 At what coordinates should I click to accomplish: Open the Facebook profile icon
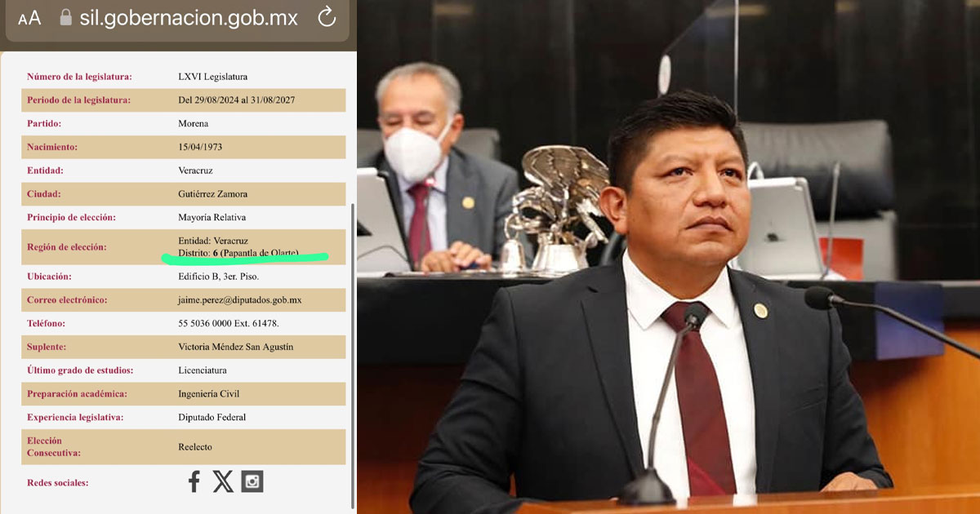[194, 481]
